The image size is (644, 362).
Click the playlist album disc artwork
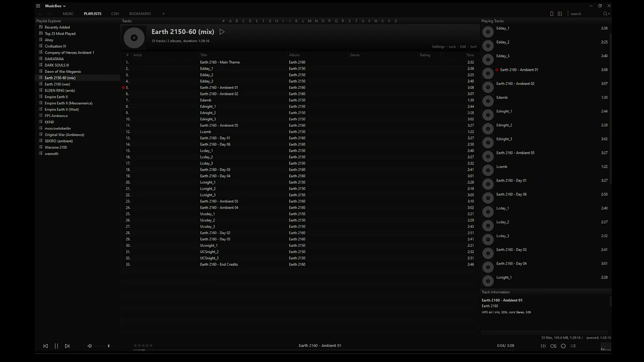(134, 38)
